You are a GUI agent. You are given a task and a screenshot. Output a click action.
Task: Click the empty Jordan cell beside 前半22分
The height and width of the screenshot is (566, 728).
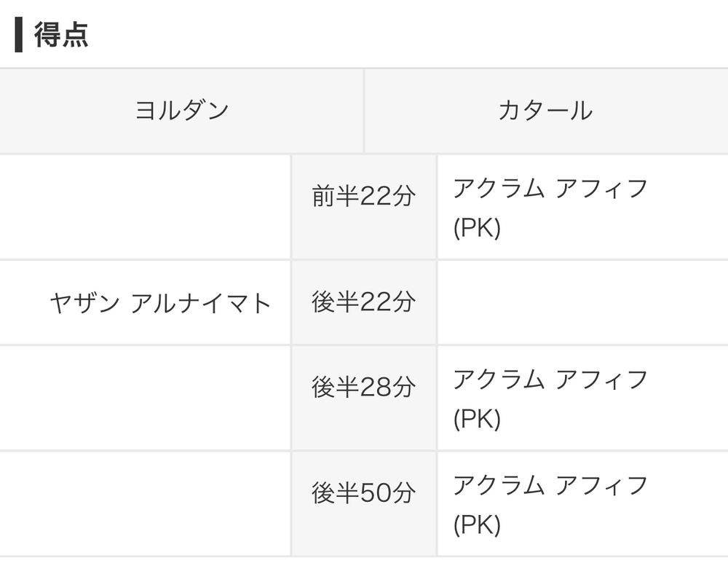(x=145, y=207)
